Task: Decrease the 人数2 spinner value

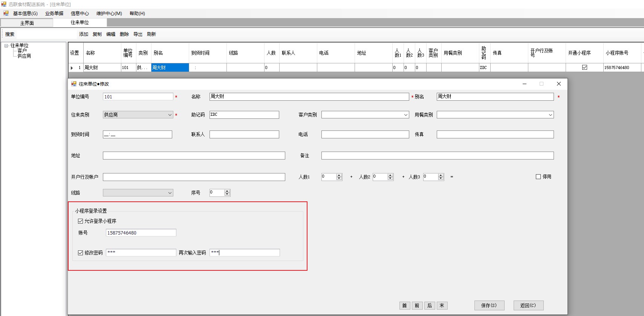Action: [390, 178]
